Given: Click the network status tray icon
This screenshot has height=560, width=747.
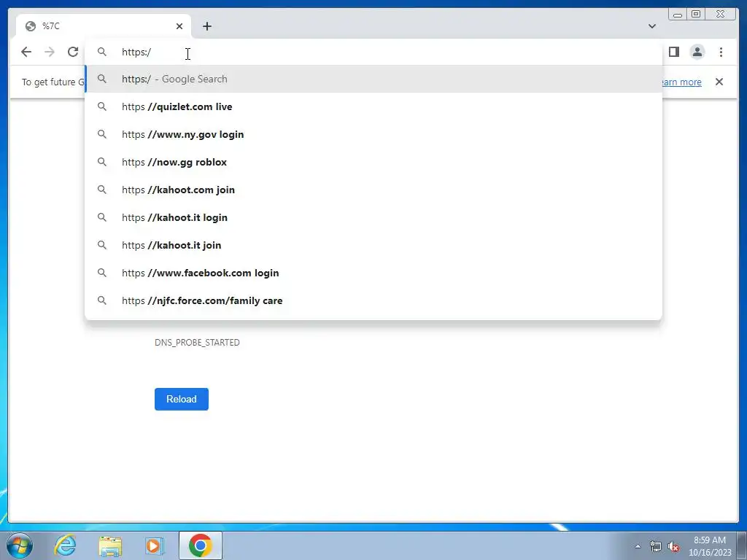Looking at the screenshot, I should 656,546.
